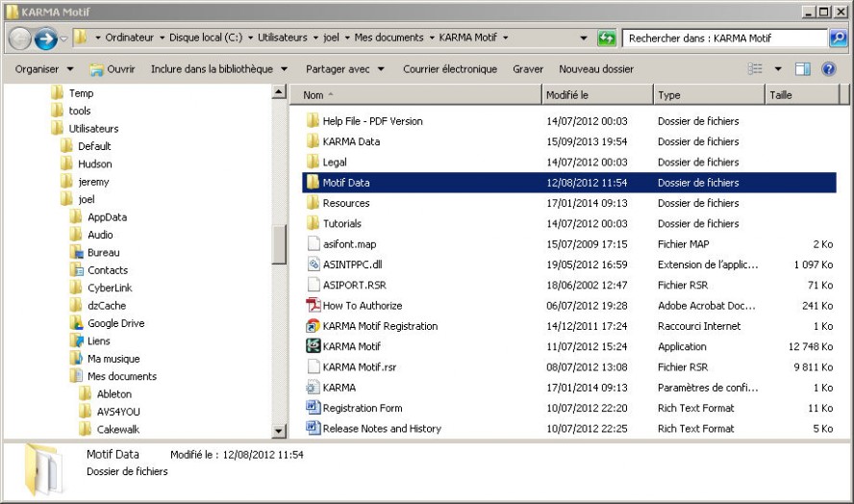Click the refresh icon beside address bar
This screenshot has width=854, height=504.
(606, 38)
